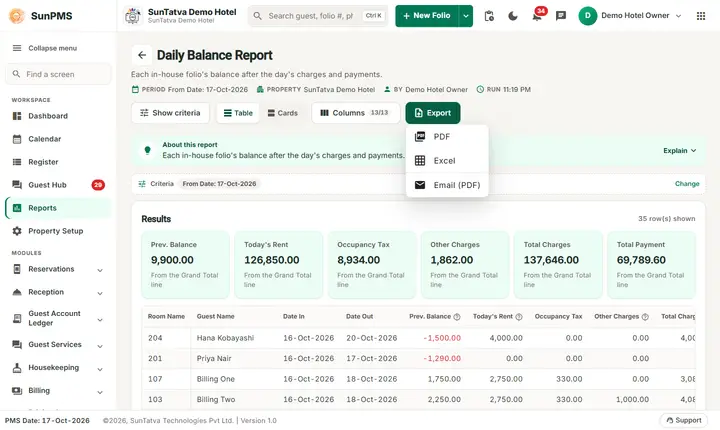Click the Prev. Balance summary card

coord(185,265)
